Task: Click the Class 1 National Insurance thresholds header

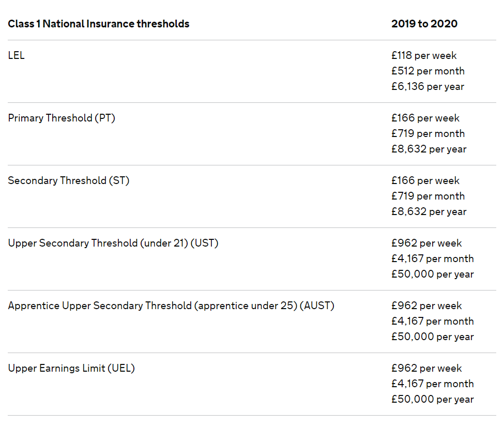Action: click(x=99, y=24)
